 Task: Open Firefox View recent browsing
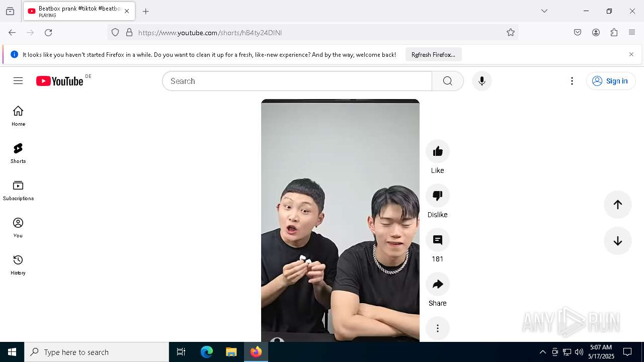point(10,11)
